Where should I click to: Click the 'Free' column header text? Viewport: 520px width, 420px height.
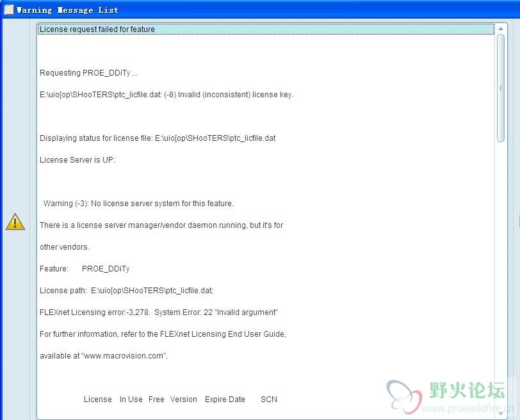click(156, 400)
